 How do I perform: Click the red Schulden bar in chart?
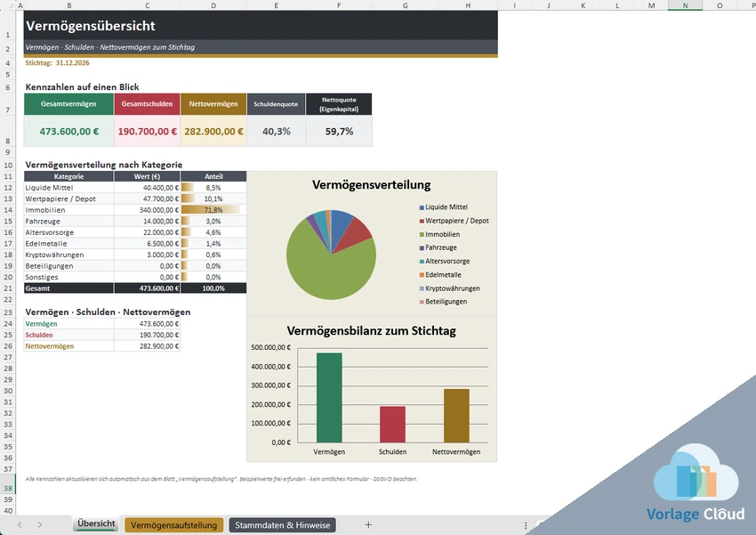(392, 425)
